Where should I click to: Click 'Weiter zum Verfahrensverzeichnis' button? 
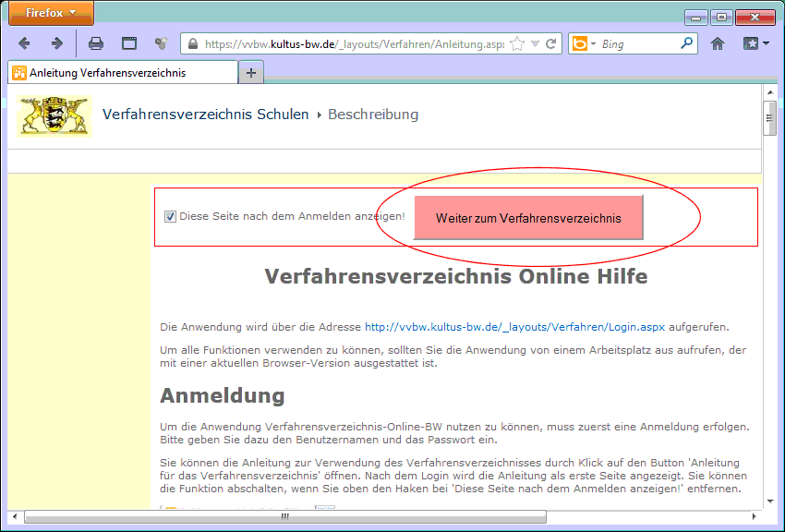pos(528,218)
